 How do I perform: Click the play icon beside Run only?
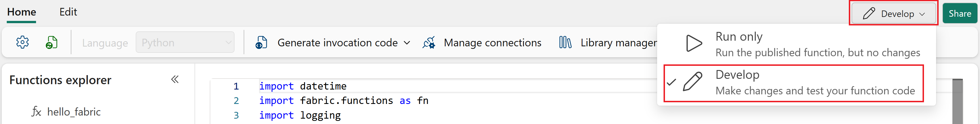694,43
